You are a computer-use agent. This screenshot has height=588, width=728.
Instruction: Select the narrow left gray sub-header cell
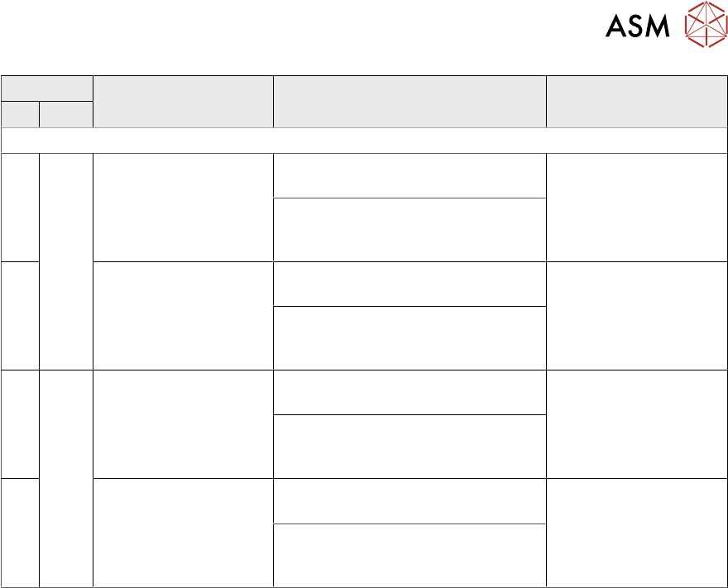20,114
